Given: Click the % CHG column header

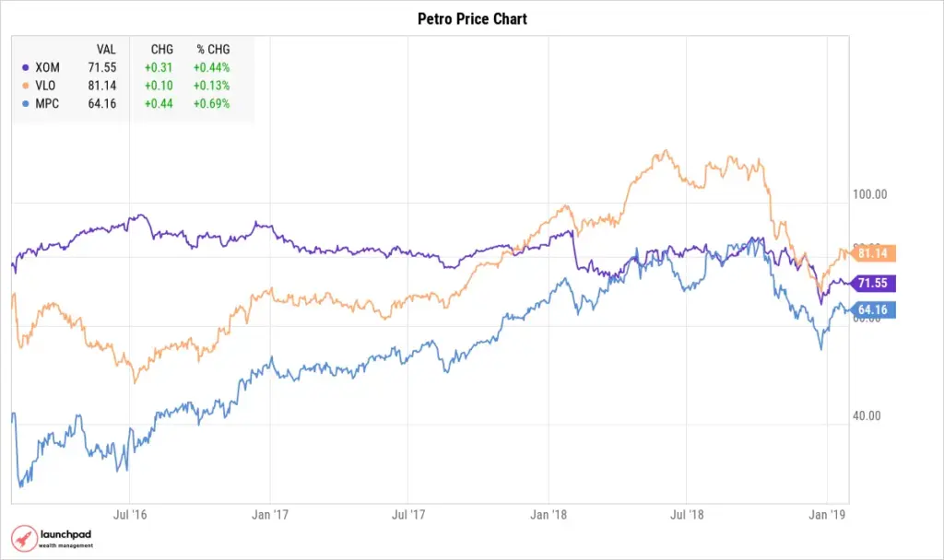Looking at the screenshot, I should [x=213, y=49].
